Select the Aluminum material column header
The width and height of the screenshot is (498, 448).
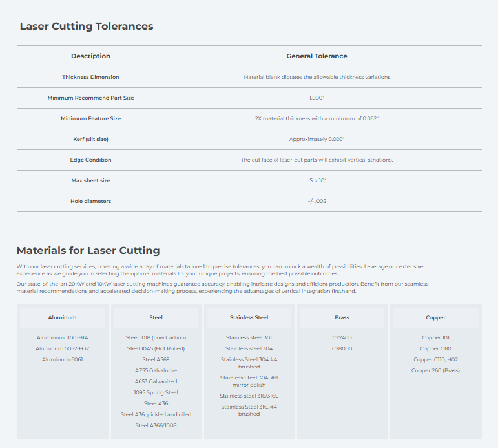point(62,317)
